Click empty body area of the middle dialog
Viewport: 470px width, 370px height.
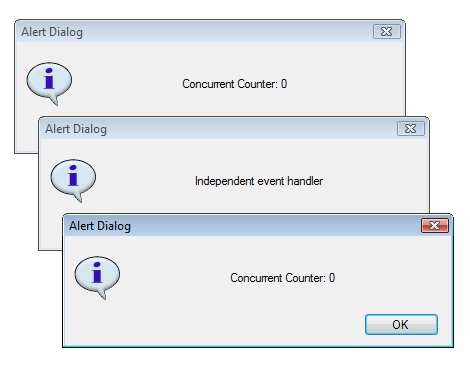(233, 200)
